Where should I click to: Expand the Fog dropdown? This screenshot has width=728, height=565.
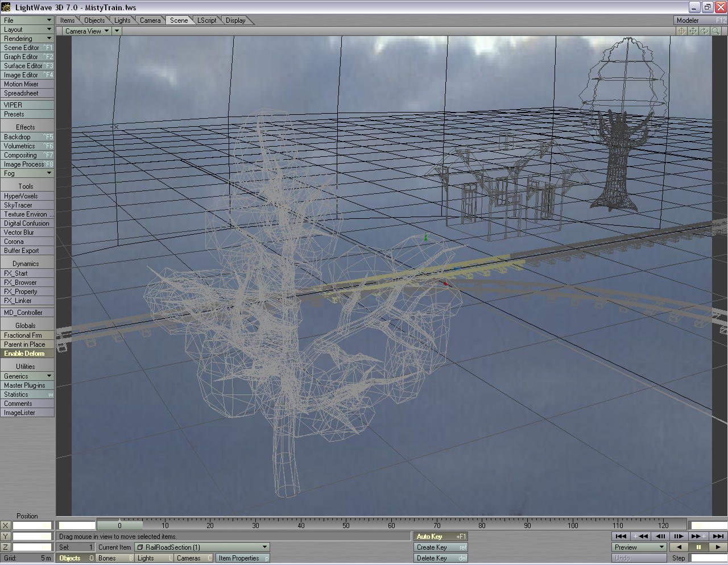(x=27, y=173)
